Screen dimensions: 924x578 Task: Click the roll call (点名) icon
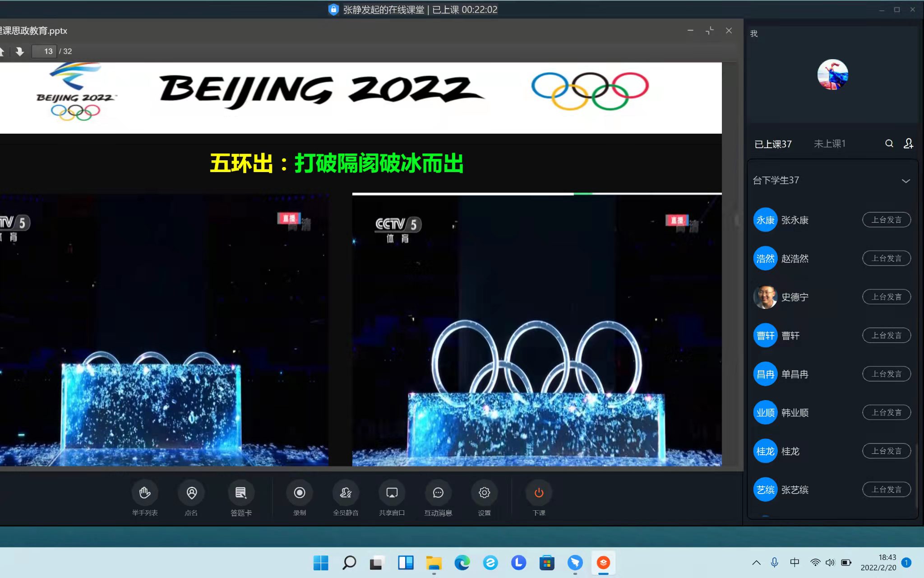point(191,493)
